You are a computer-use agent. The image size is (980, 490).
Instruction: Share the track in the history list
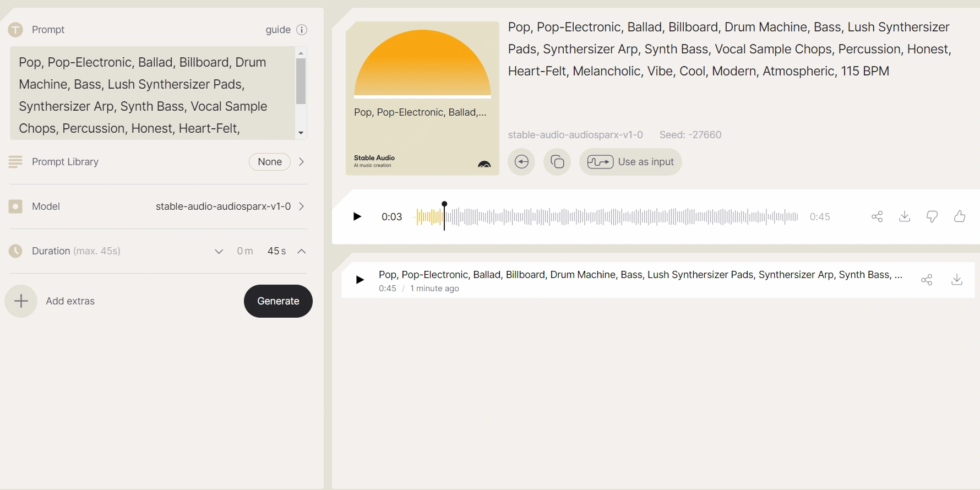[x=927, y=280]
